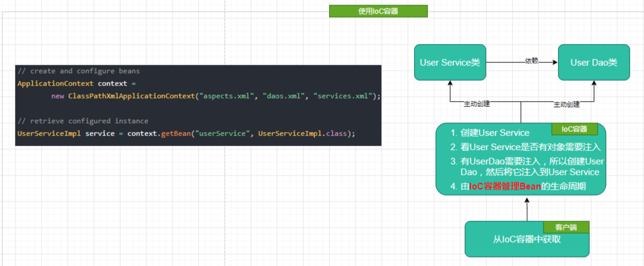644x266 pixels.
Task: Click the 'new' keyword in the code
Action: pos(58,96)
